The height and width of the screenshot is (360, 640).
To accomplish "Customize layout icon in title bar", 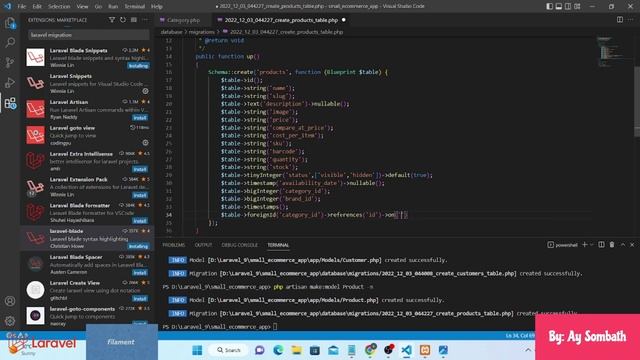I will 577,7.
